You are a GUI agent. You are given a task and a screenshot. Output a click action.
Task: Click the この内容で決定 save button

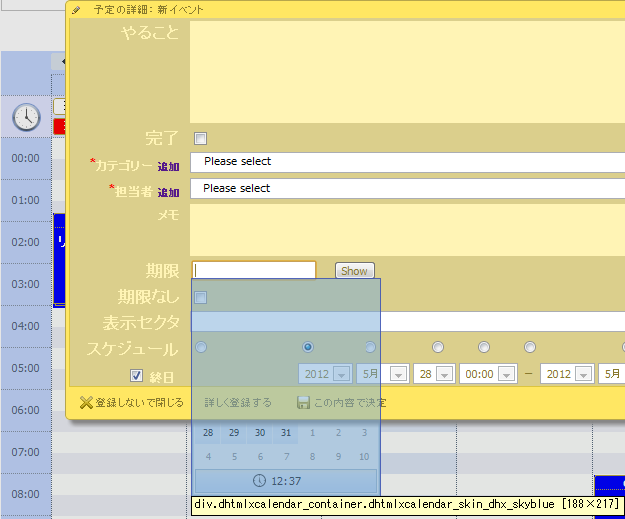[x=342, y=403]
